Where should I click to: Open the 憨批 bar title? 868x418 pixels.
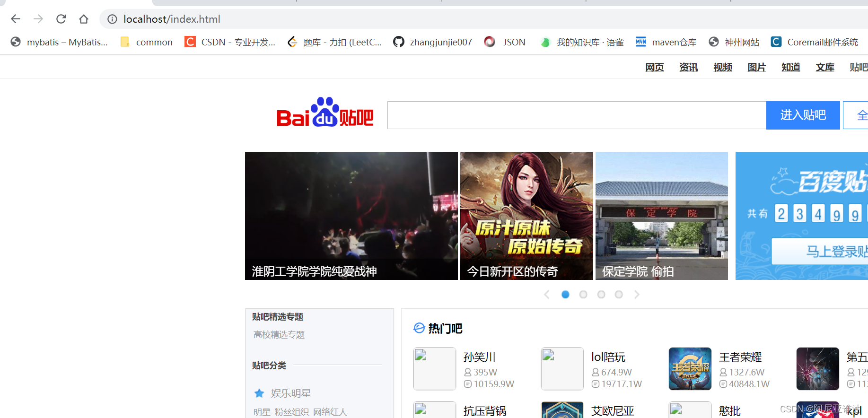[730, 411]
